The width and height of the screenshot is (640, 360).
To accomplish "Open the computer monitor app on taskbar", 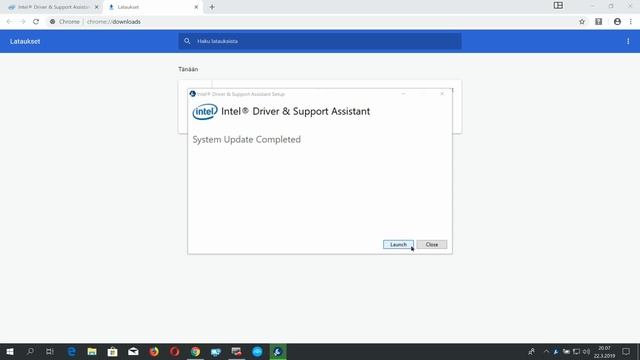I will click(216, 351).
